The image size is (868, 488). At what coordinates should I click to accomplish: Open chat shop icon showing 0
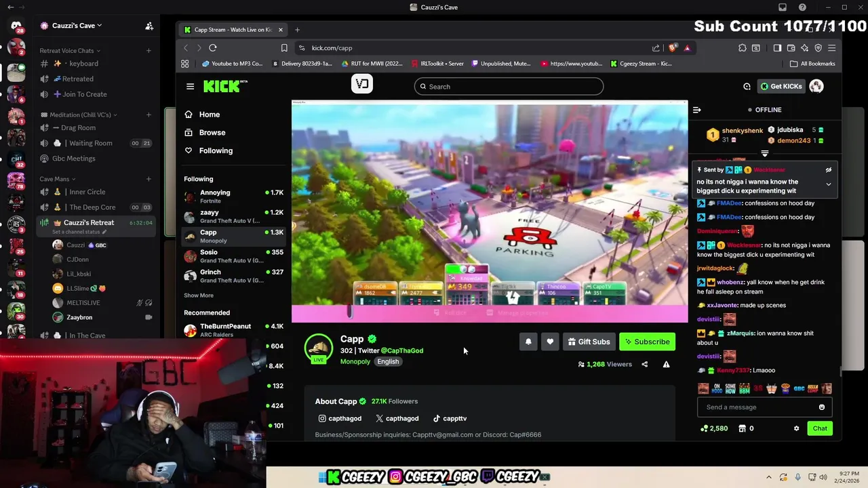(x=746, y=428)
